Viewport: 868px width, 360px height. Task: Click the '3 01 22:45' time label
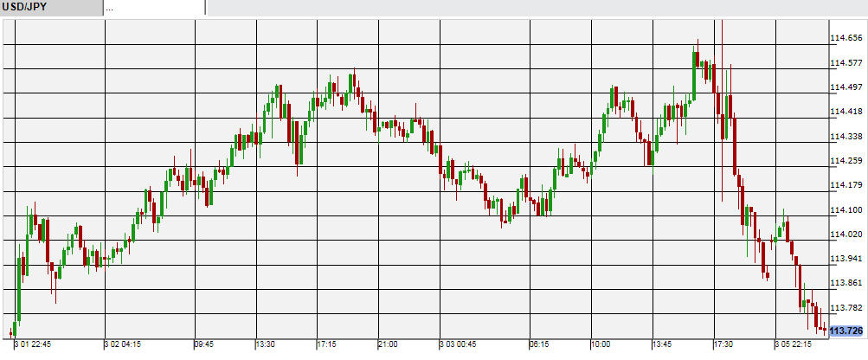click(x=32, y=344)
